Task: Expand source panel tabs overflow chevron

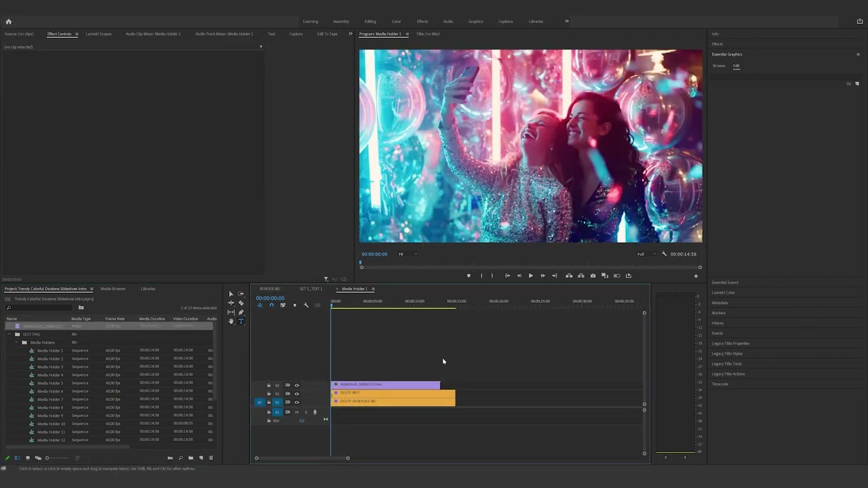Action: 351,34
